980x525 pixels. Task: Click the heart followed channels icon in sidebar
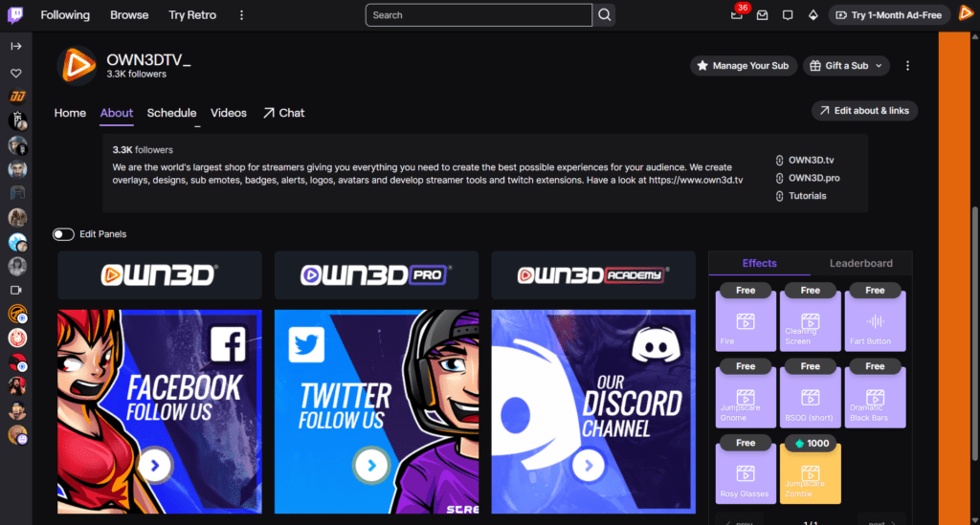point(16,73)
